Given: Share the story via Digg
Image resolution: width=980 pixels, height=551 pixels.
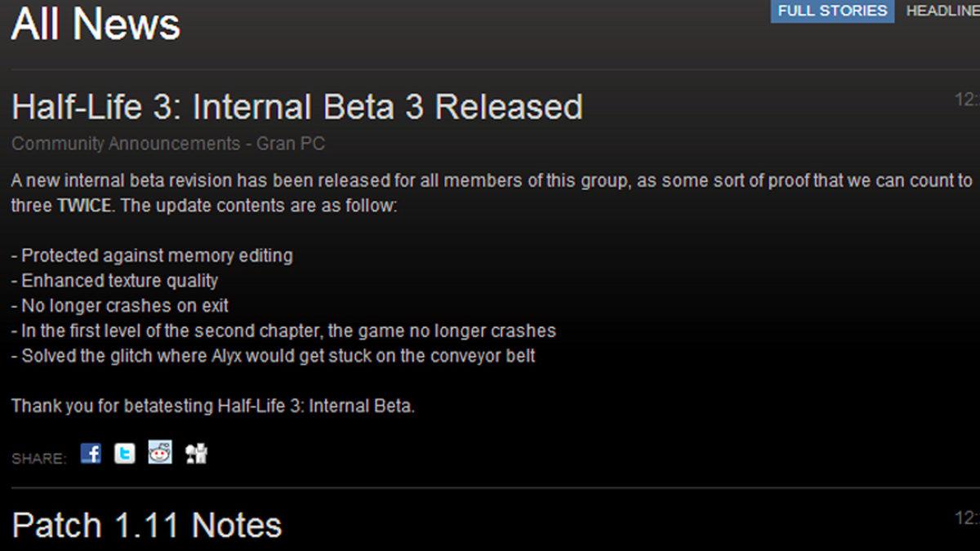Looking at the screenshot, I should pyautogui.click(x=194, y=453).
